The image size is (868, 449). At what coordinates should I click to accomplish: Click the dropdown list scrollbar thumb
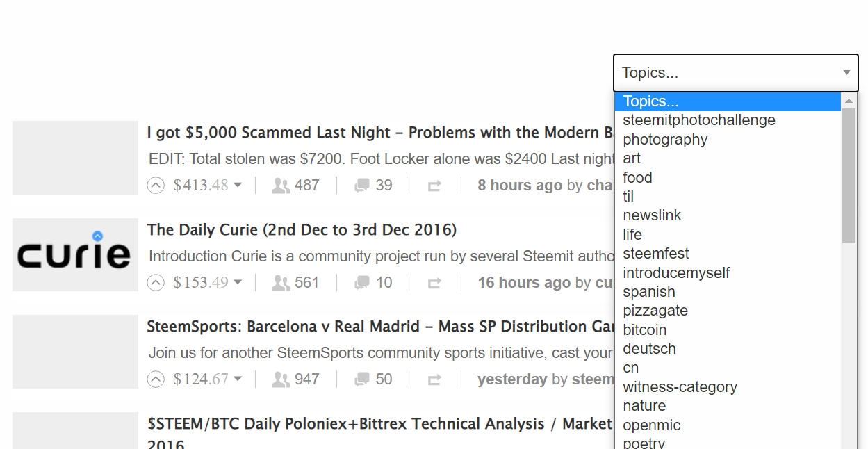[x=849, y=175]
